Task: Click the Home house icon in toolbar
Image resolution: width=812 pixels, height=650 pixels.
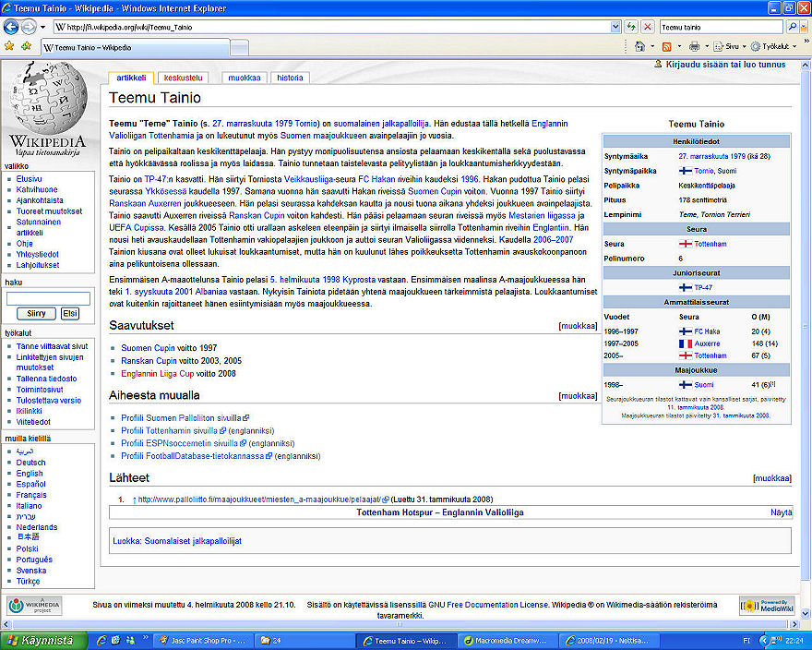Action: tap(640, 46)
